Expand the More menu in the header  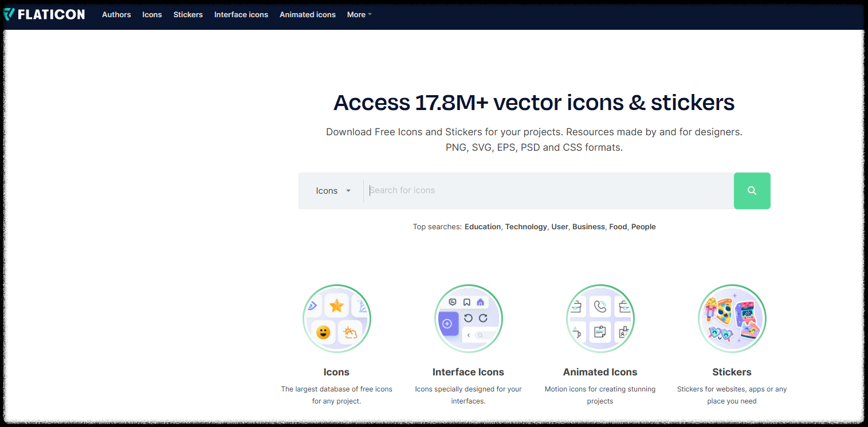point(359,14)
